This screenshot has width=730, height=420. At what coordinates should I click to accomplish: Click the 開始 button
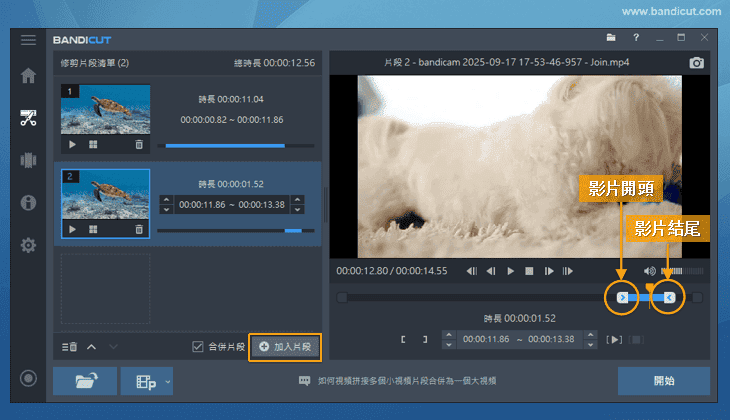(664, 381)
